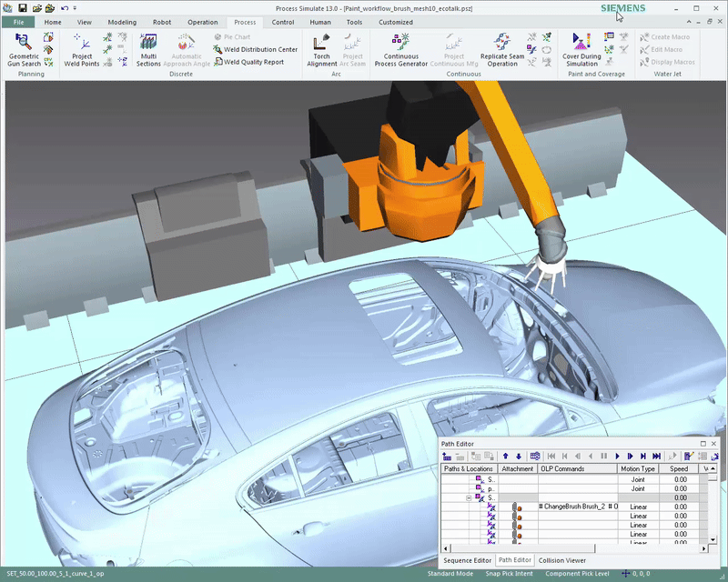Screen dimensions: 728x582
Task: Click the Motion Type column header
Action: click(637, 469)
